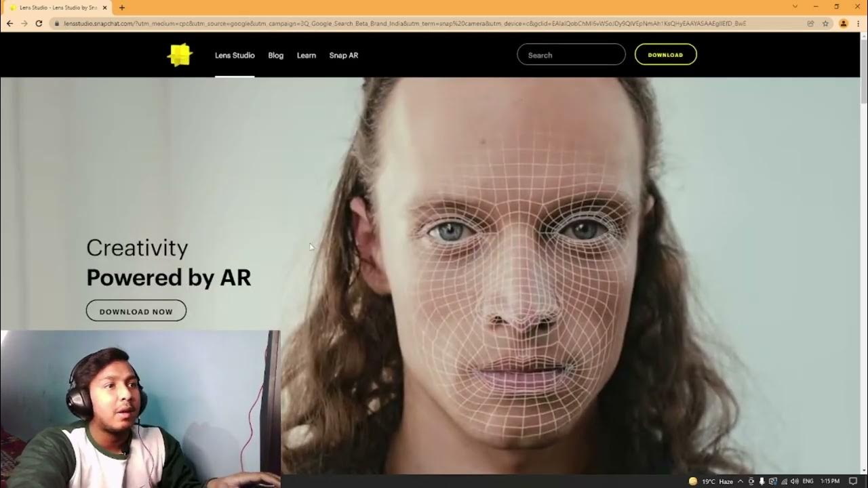Click the microphone tray icon
This screenshot has width=868, height=488.
762,481
